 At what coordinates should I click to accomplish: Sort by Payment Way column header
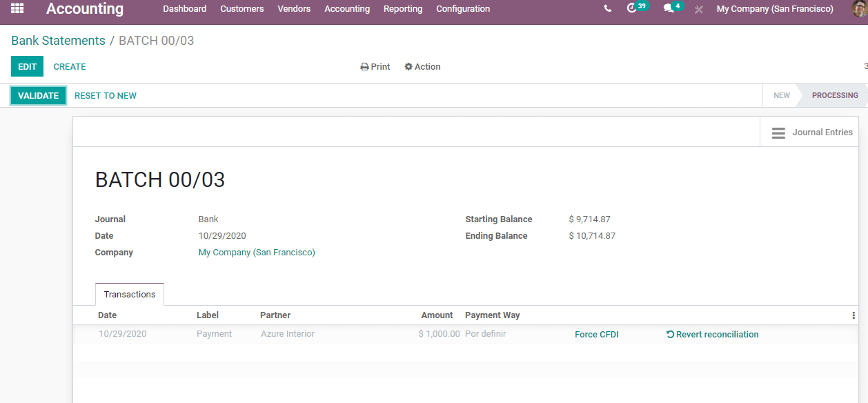click(x=493, y=315)
